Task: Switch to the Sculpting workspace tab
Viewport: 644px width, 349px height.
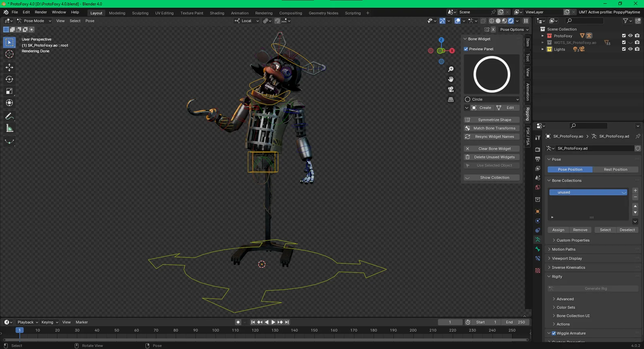Action: [x=140, y=13]
